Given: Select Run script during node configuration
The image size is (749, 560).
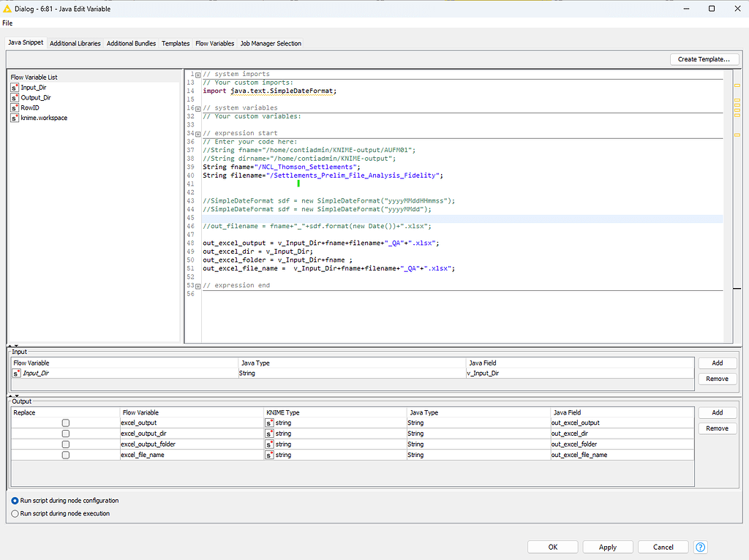Looking at the screenshot, I should point(15,501).
